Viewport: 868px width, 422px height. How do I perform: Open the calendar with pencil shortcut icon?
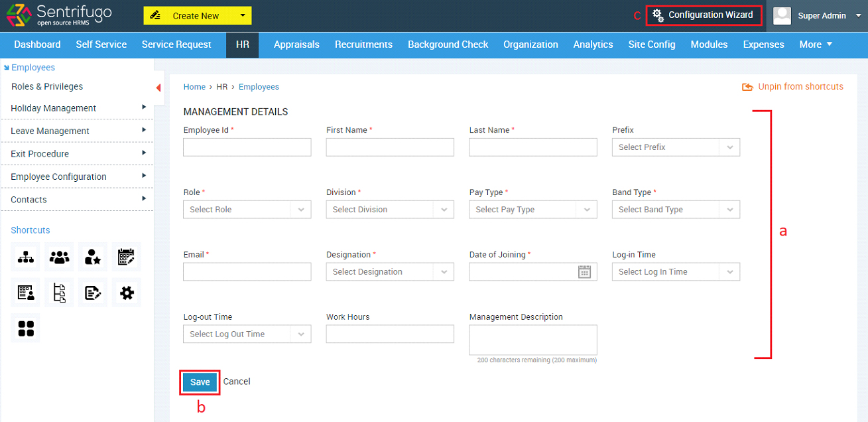[x=127, y=257]
